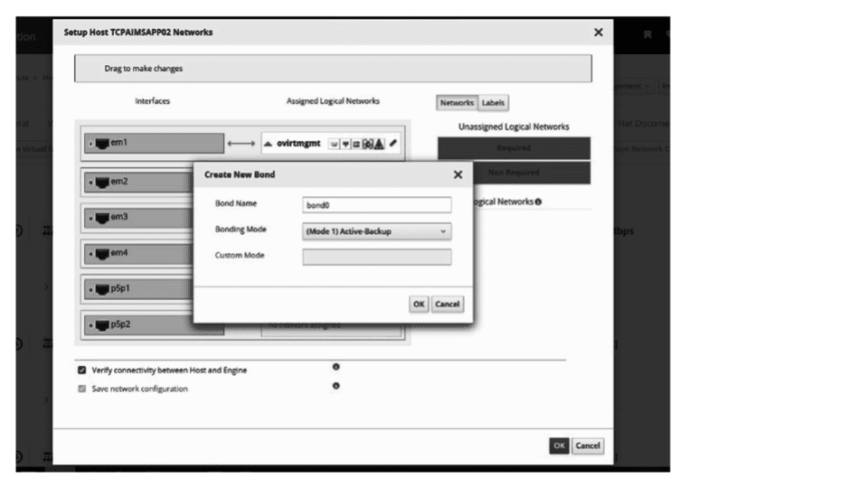
Task: Click OK in Setup Host Networks dialog
Action: click(560, 446)
